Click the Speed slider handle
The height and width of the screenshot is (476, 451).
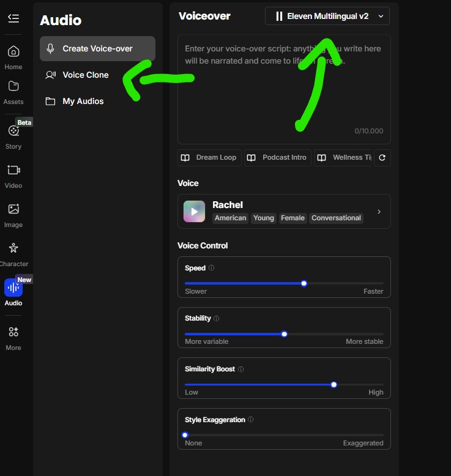(x=304, y=283)
